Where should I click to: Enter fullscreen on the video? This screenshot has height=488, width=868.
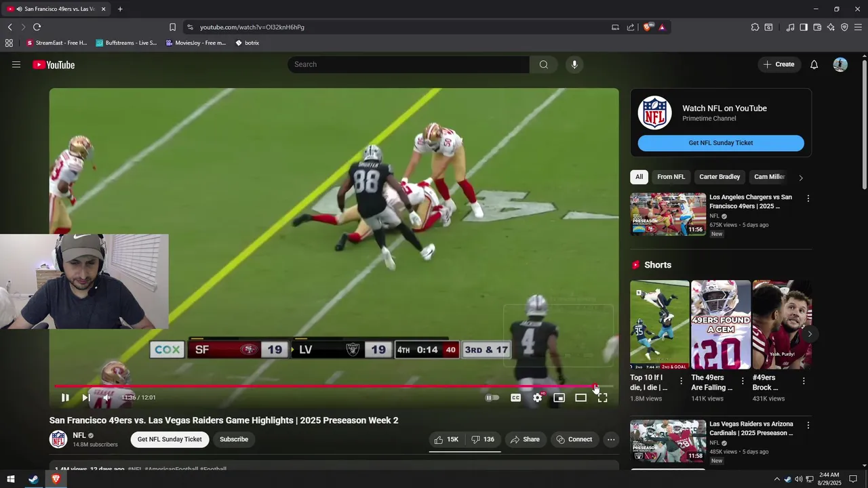point(603,398)
